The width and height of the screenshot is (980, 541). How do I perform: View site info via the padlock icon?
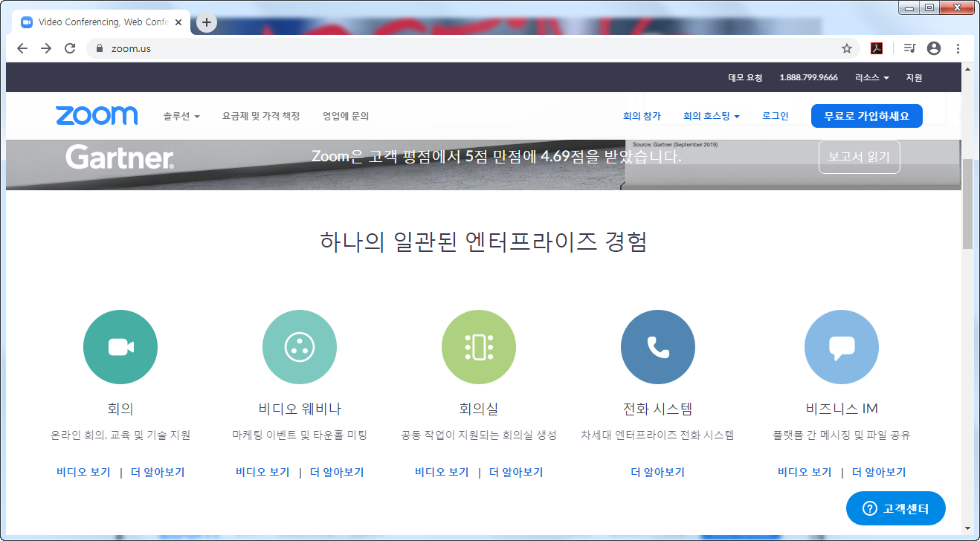coord(99,48)
